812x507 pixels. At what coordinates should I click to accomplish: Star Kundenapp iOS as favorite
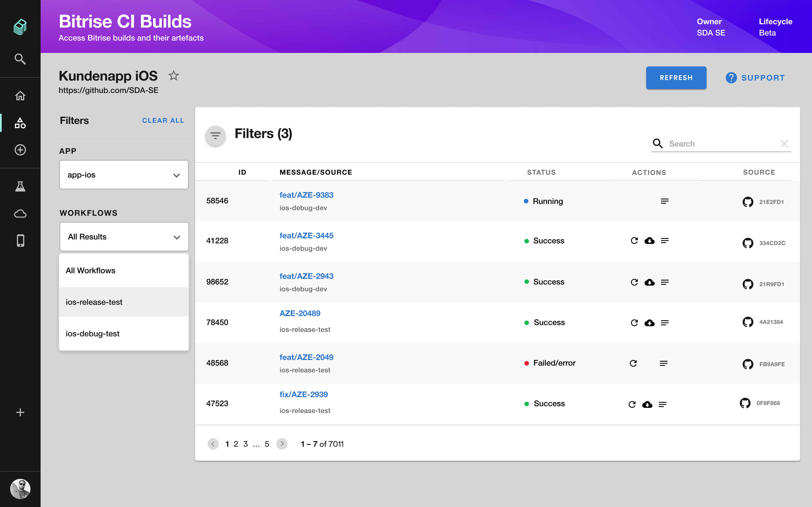tap(173, 76)
